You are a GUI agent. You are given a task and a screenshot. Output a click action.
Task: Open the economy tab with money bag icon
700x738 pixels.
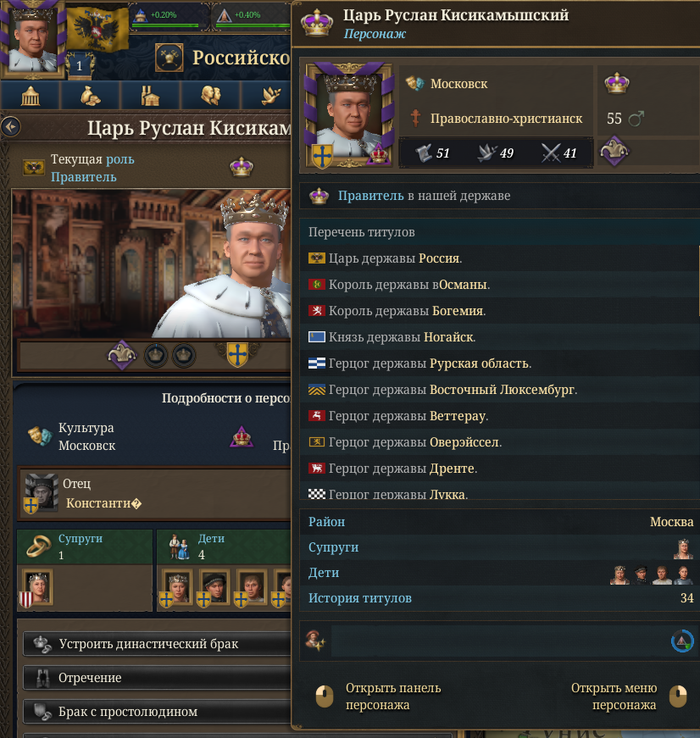(91, 96)
